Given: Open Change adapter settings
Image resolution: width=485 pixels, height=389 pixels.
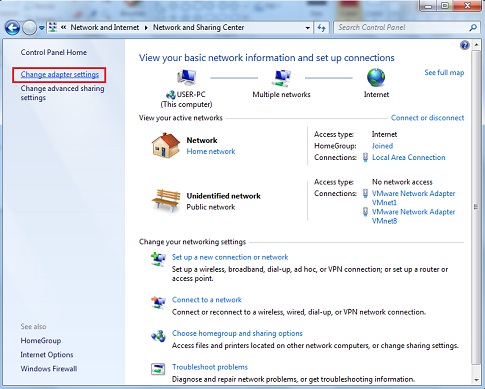Looking at the screenshot, I should 60,75.
